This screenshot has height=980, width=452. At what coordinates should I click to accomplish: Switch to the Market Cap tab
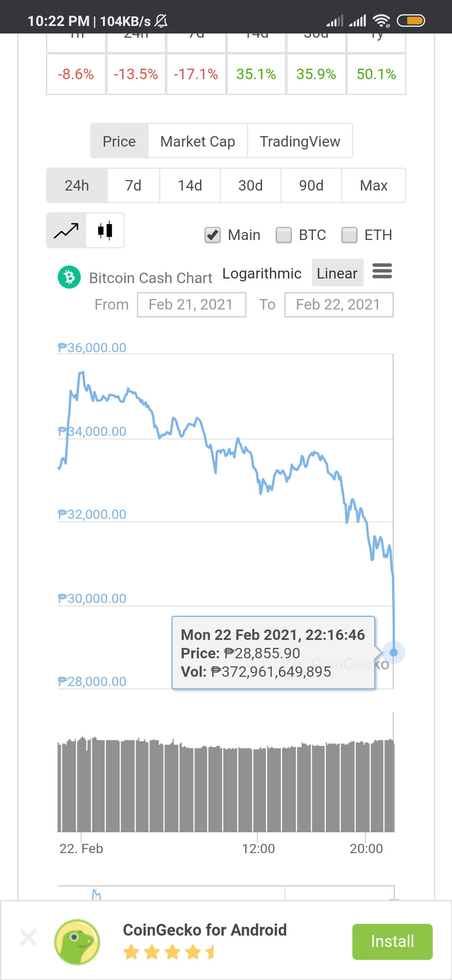(198, 141)
